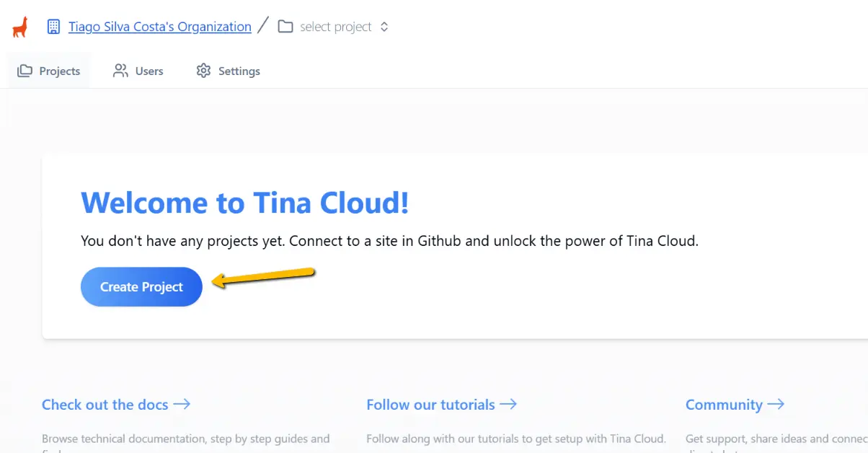This screenshot has height=453, width=868.
Task: Click the Community link at the bottom
Action: click(x=723, y=404)
